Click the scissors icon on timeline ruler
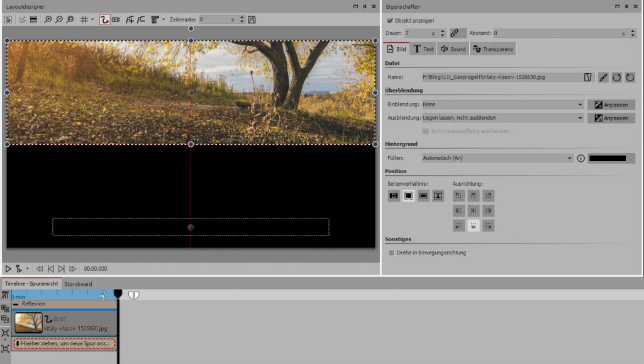The height and width of the screenshot is (364, 644). point(104,295)
